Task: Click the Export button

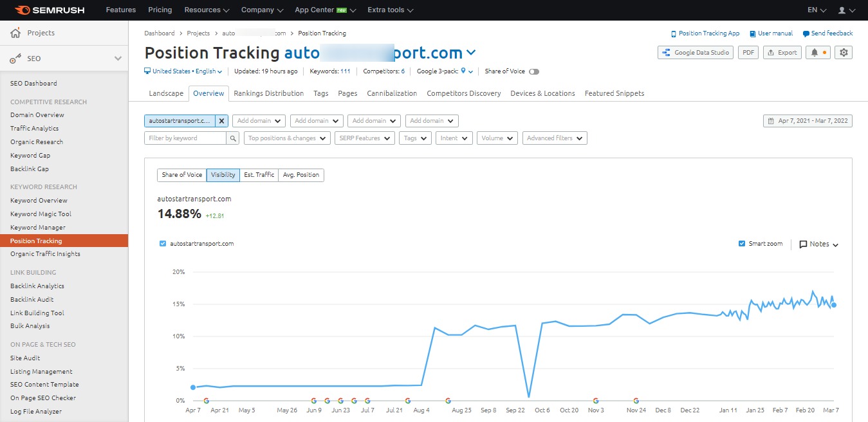Action: (x=782, y=53)
